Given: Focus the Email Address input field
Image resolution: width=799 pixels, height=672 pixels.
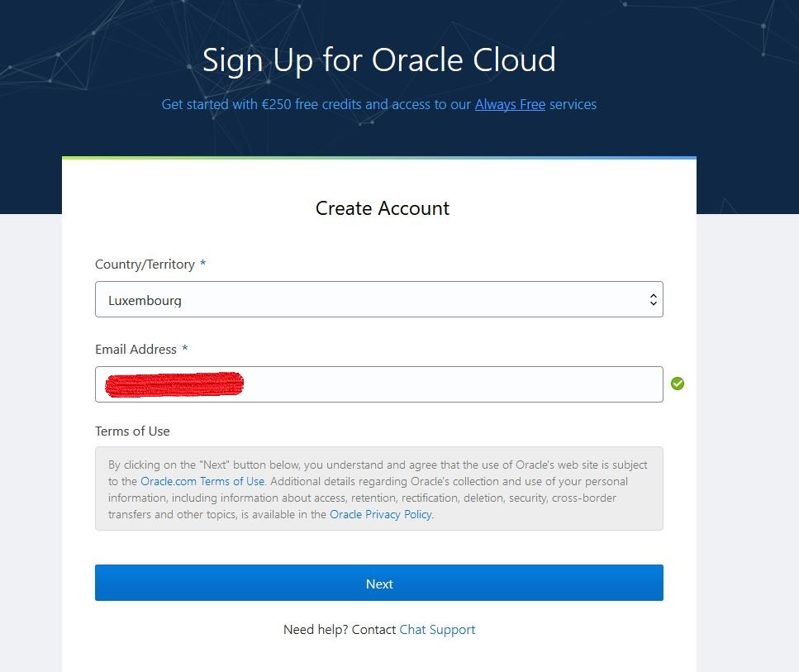Looking at the screenshot, I should (x=379, y=384).
